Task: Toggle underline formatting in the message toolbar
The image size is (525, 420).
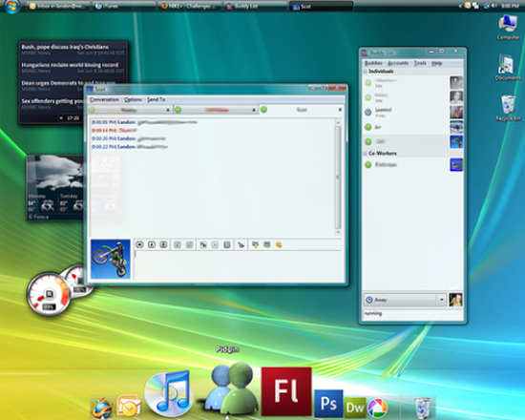Action: [163, 244]
